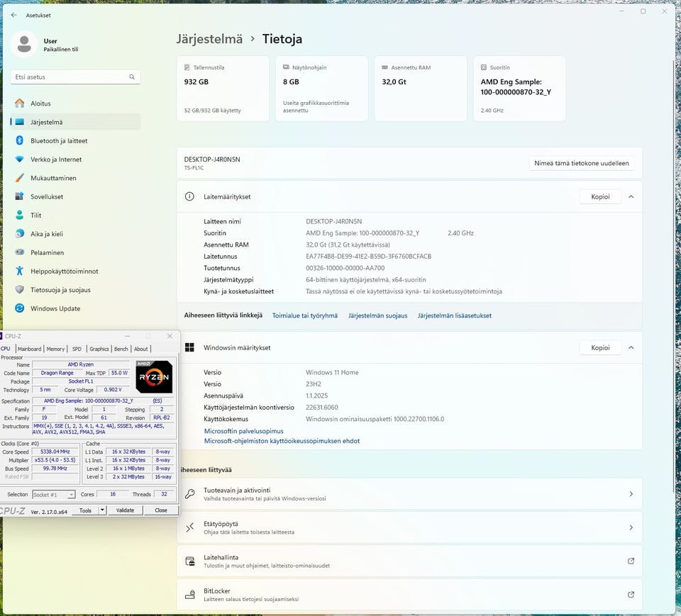Switch to CPU-Z Memory tab
Screen dimensions: 681x616
(x=55, y=349)
